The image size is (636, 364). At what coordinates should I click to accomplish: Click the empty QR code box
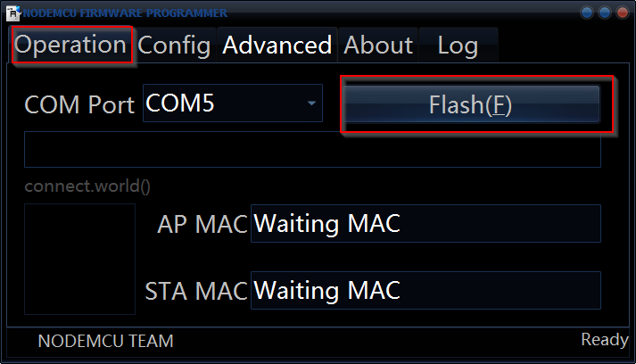(x=79, y=258)
